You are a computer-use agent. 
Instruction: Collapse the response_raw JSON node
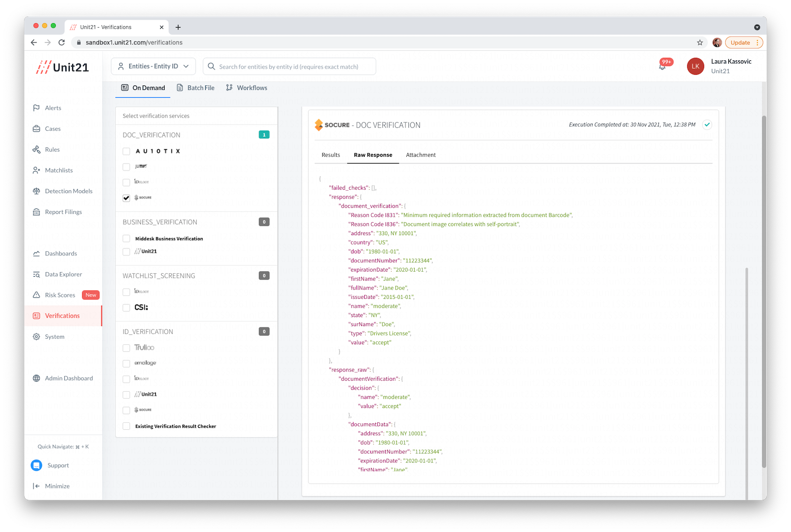tap(373, 369)
